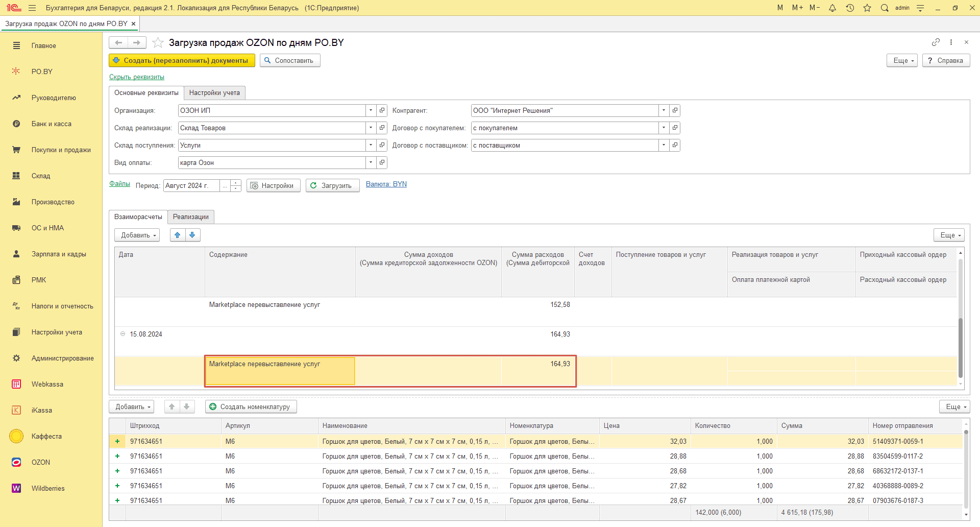This screenshot has height=527, width=980.
Task: Open the Организация field linked-object icon
Action: coord(382,110)
